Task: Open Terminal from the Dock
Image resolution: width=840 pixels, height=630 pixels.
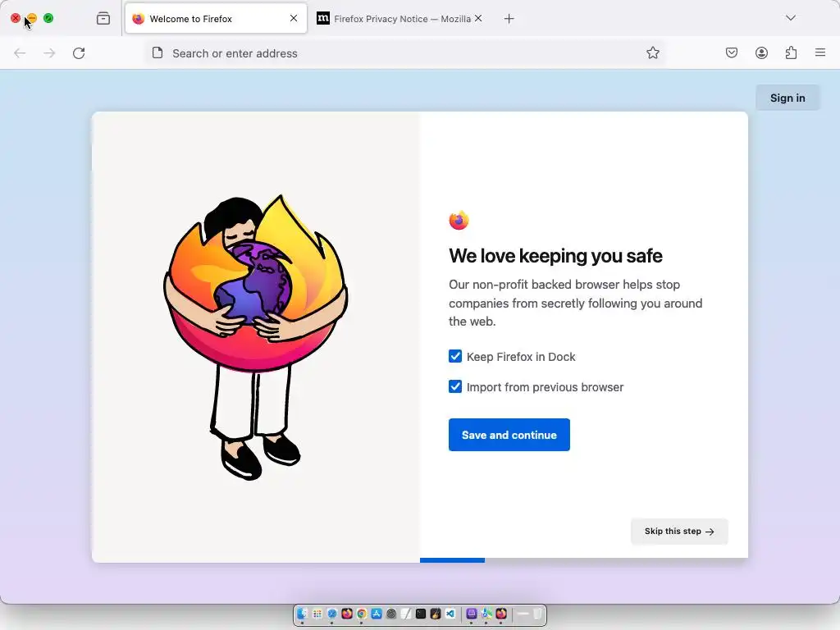Action: click(421, 614)
